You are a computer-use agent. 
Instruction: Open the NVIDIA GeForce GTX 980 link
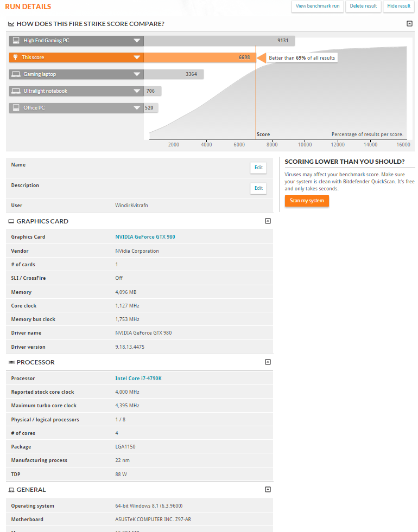click(x=145, y=237)
